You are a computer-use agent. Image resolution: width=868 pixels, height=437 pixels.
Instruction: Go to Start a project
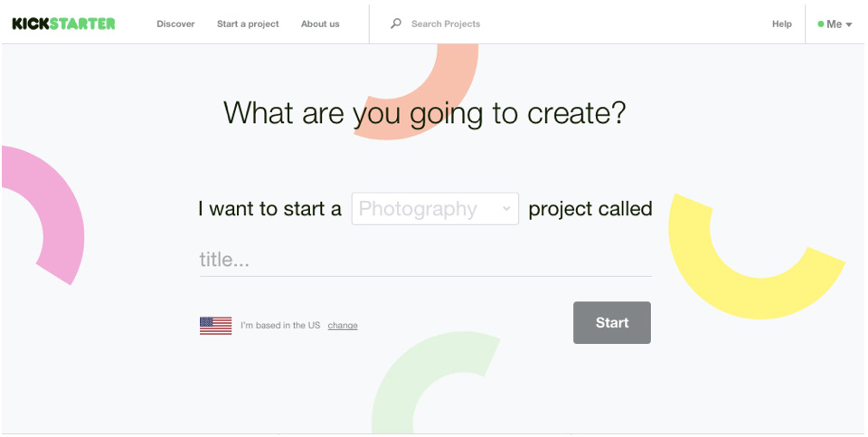click(248, 24)
